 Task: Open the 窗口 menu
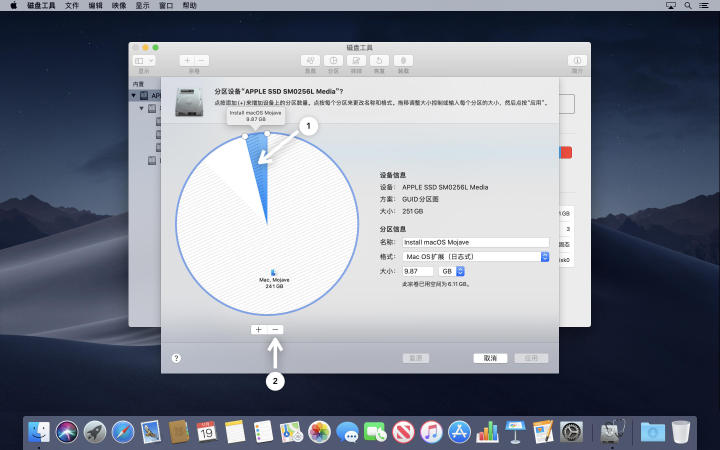(166, 6)
